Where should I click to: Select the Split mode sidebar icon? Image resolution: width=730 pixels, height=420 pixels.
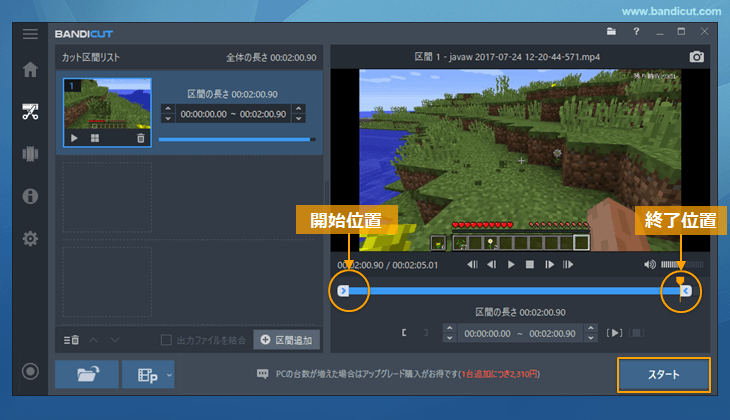pyautogui.click(x=30, y=154)
